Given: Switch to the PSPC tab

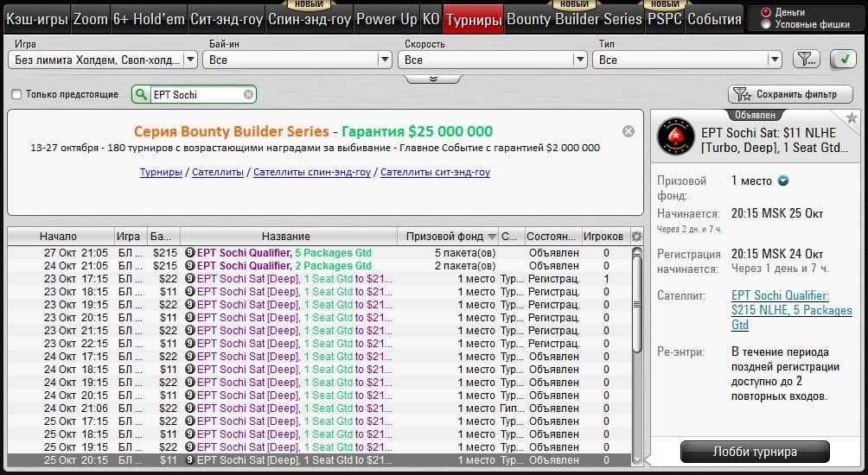Looking at the screenshot, I should (x=665, y=19).
